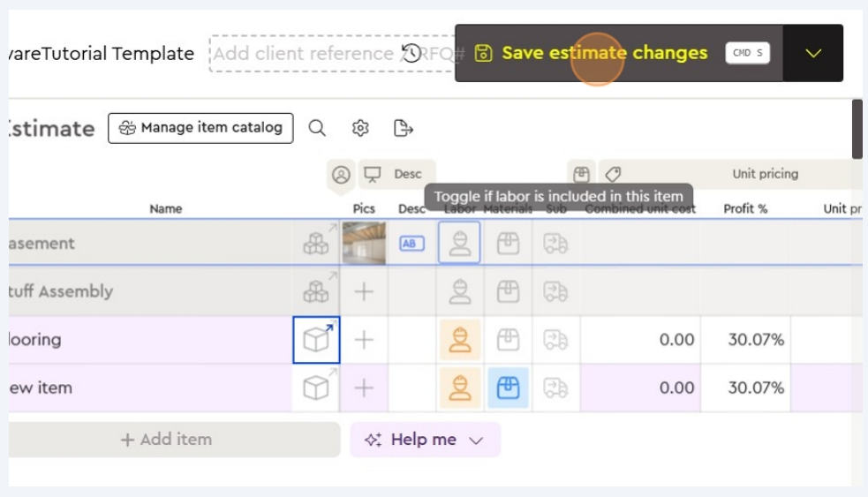Open Manage item catalog
The image size is (868, 497).
[x=200, y=128]
